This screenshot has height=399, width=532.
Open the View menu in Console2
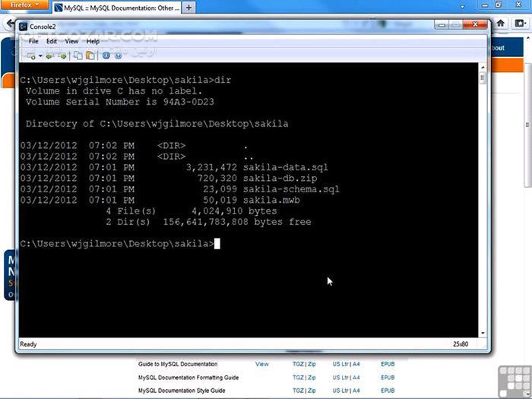[x=71, y=41]
